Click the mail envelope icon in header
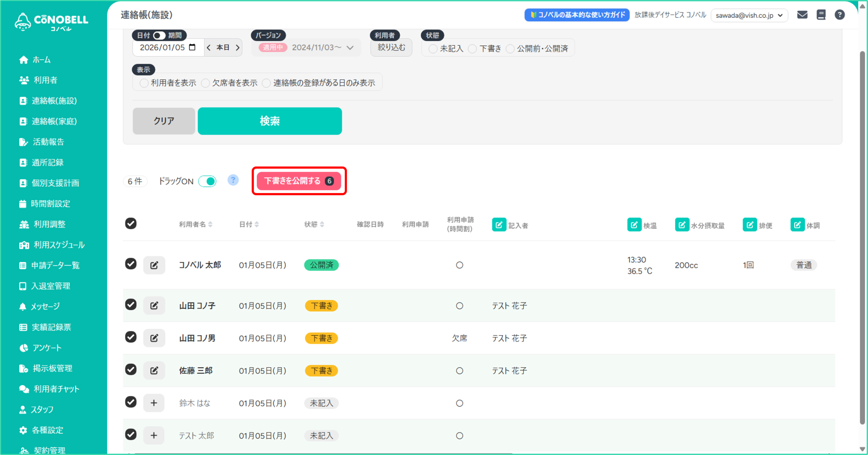Screen dimensions: 868x455 point(802,15)
